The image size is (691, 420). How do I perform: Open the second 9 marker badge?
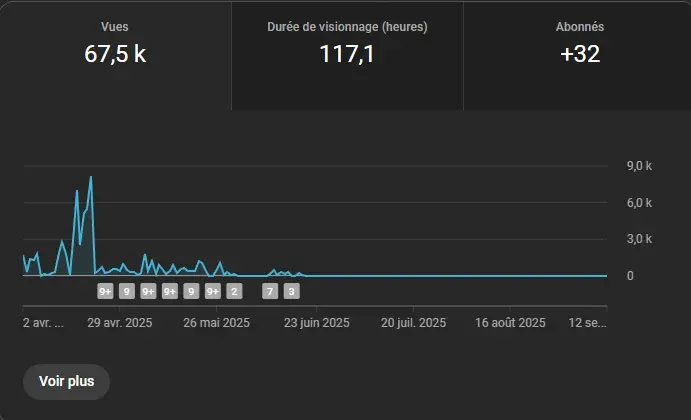click(x=191, y=292)
